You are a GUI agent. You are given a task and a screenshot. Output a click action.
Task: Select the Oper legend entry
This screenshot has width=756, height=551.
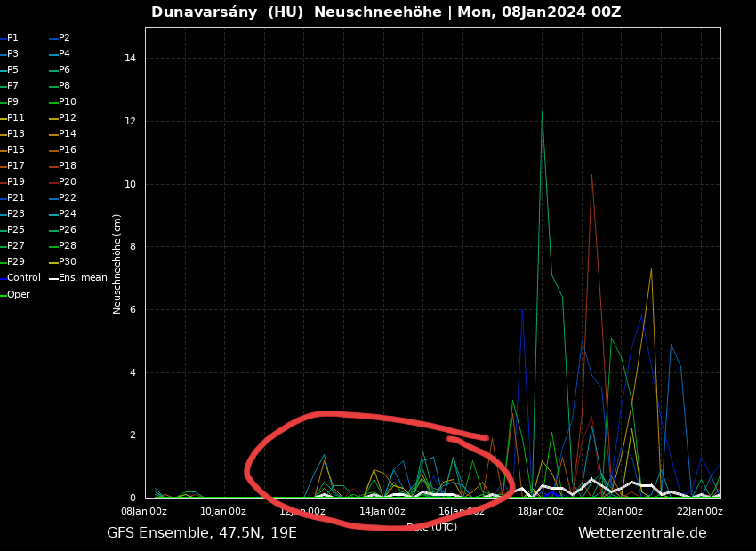[x=19, y=295]
